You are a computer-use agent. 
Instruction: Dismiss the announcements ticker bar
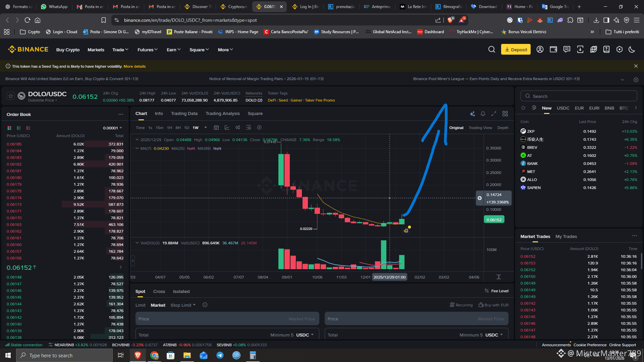click(636, 80)
